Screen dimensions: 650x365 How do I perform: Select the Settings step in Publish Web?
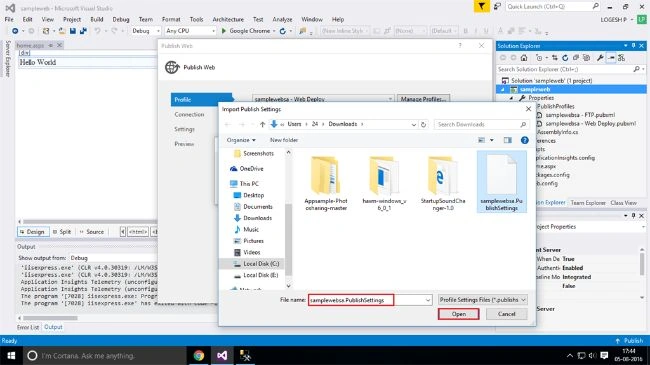point(184,129)
